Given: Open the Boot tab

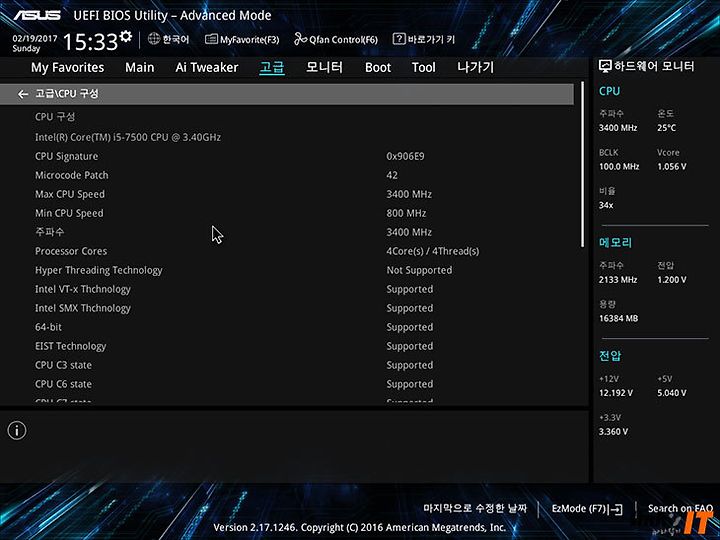Looking at the screenshot, I should [x=378, y=68].
